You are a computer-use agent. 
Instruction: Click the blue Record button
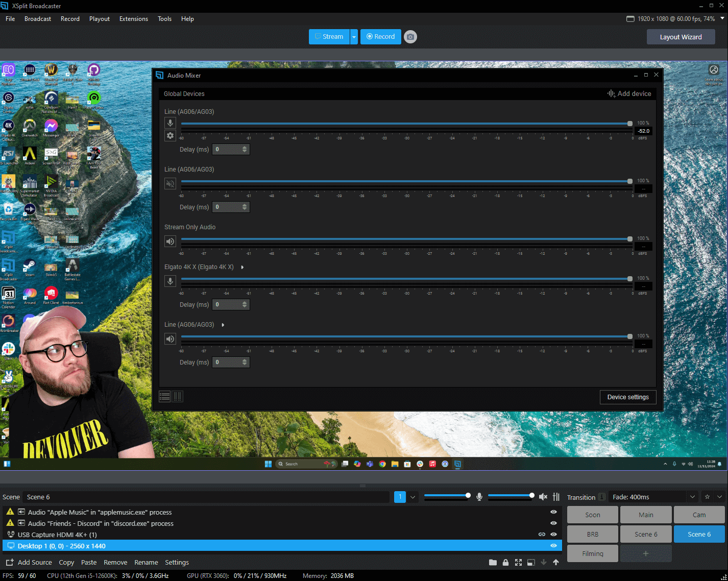click(x=381, y=37)
